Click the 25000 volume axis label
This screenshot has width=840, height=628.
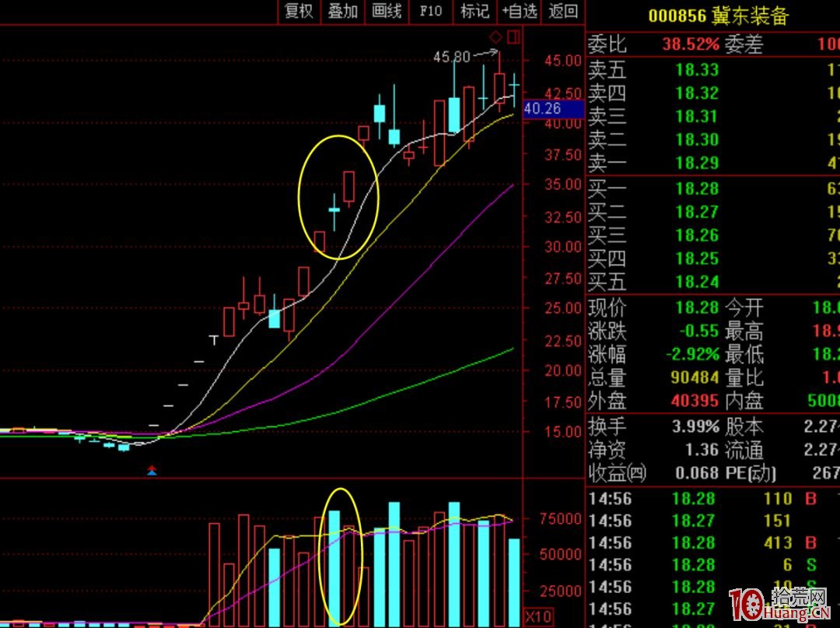(560, 591)
